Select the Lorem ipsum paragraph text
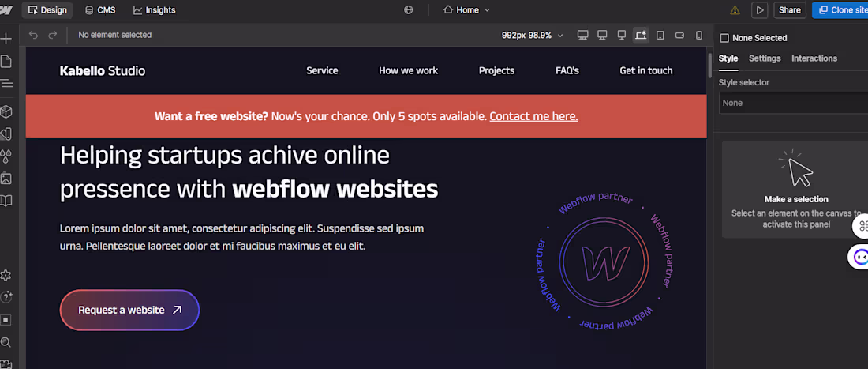Viewport: 868px width, 369px height. pos(242,236)
